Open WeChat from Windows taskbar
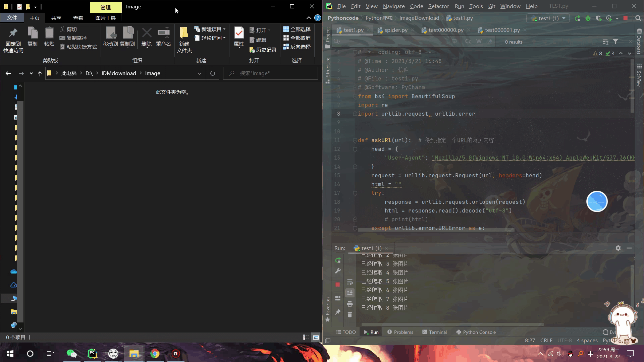 (x=72, y=353)
